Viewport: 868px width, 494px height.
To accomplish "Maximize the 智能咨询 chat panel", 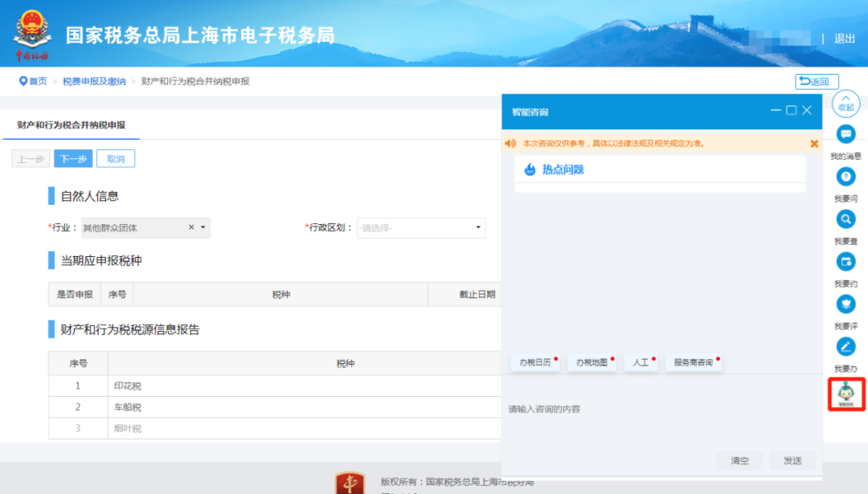I will pyautogui.click(x=791, y=110).
